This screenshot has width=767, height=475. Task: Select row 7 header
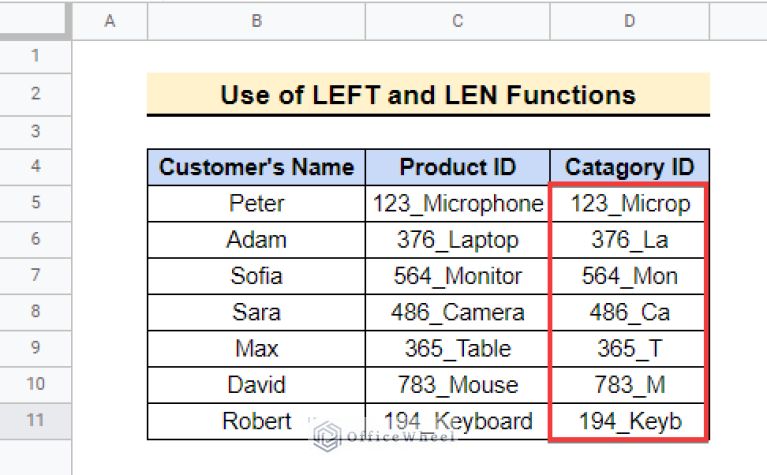tap(35, 275)
